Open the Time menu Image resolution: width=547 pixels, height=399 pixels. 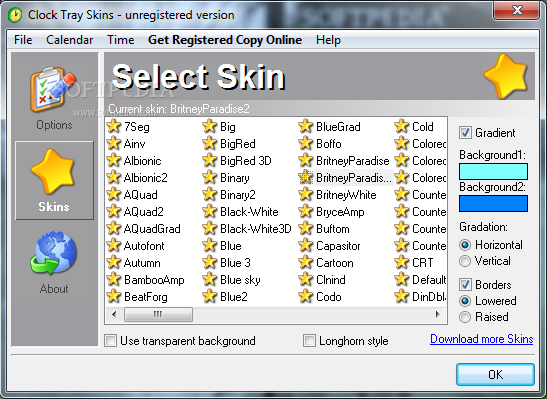pyautogui.click(x=120, y=40)
